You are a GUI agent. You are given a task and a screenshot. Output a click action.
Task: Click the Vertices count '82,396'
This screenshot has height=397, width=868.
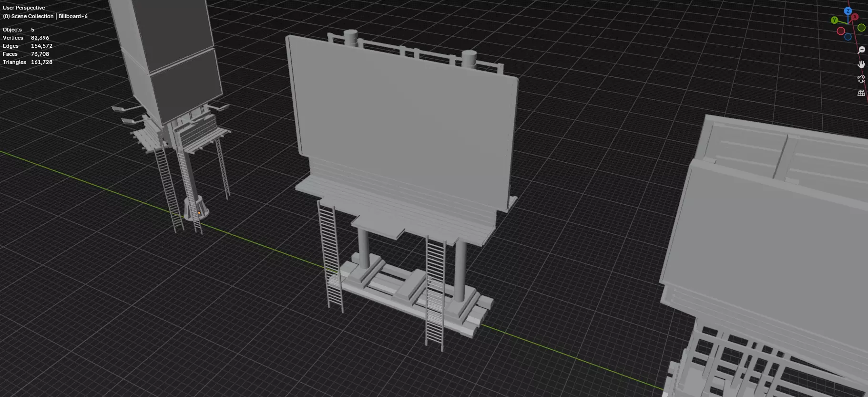pyautogui.click(x=40, y=38)
